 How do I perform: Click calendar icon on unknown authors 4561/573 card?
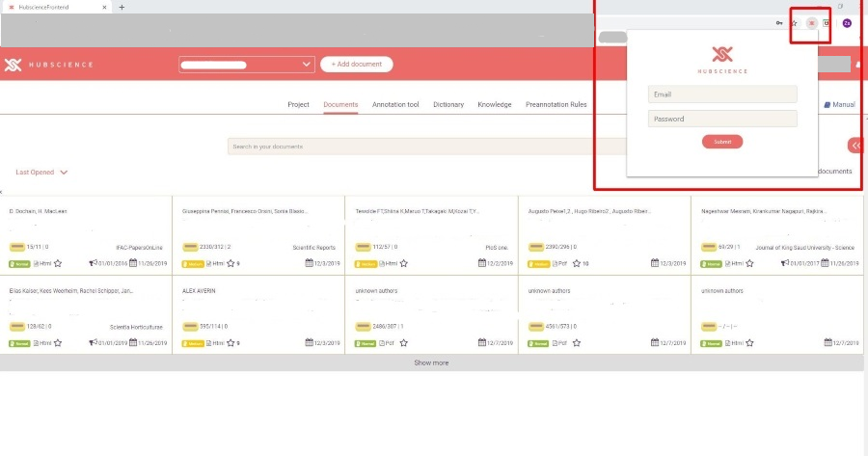(655, 342)
